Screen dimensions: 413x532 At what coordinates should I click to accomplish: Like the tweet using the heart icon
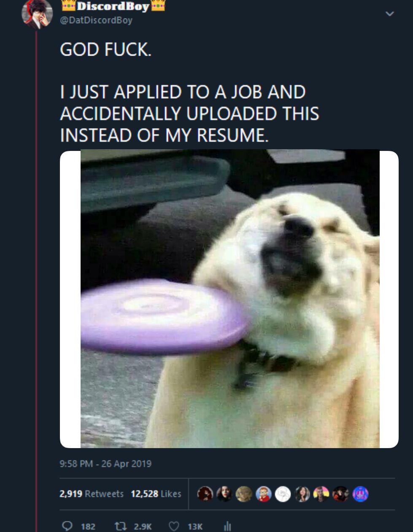click(174, 526)
